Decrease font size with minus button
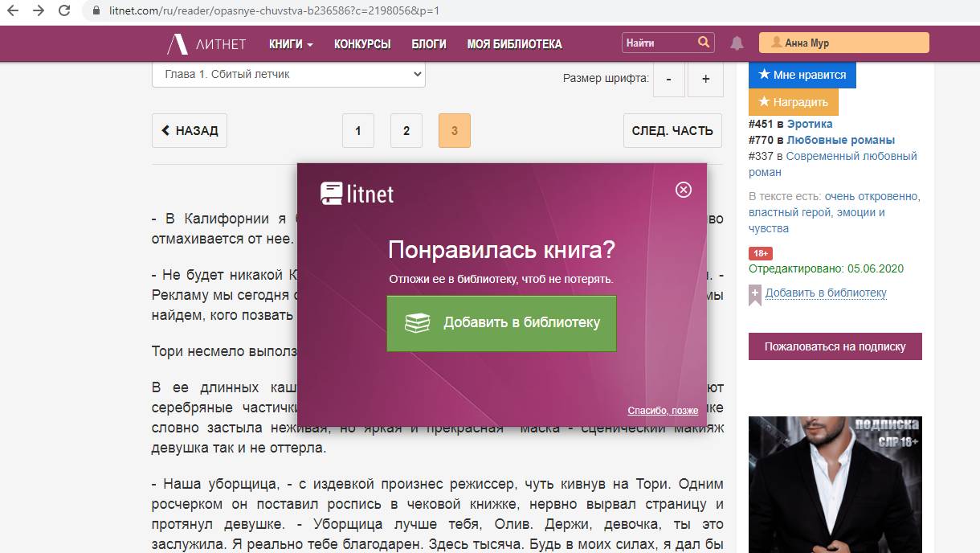This screenshot has width=980, height=553. pyautogui.click(x=668, y=79)
